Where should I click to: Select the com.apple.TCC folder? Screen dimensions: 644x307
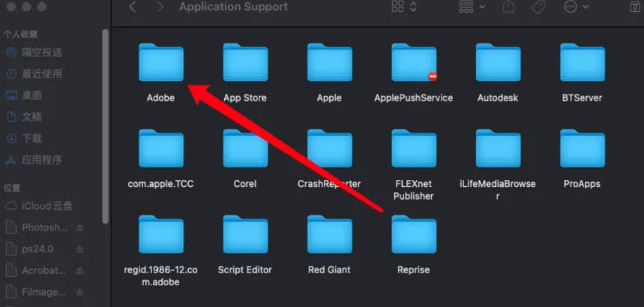(161, 149)
